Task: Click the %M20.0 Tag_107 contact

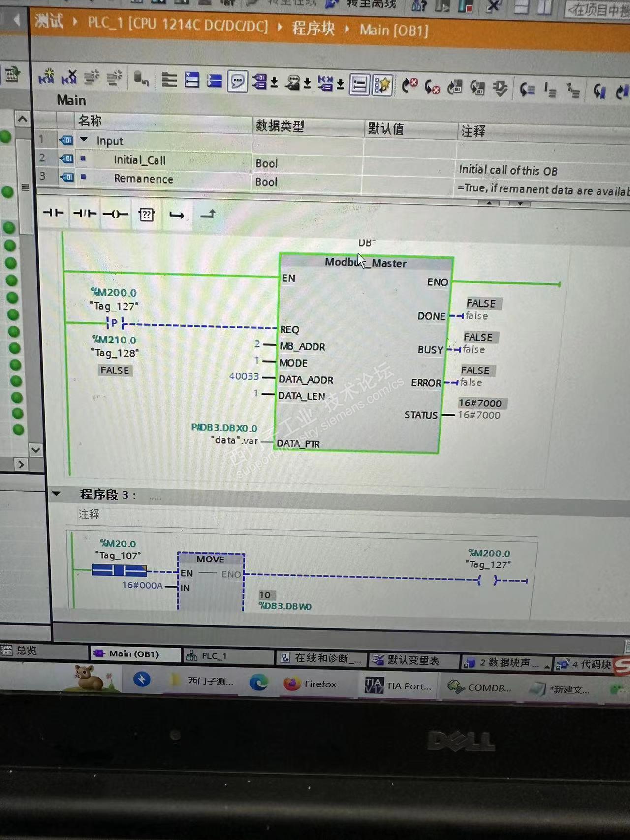Action: click(x=119, y=570)
